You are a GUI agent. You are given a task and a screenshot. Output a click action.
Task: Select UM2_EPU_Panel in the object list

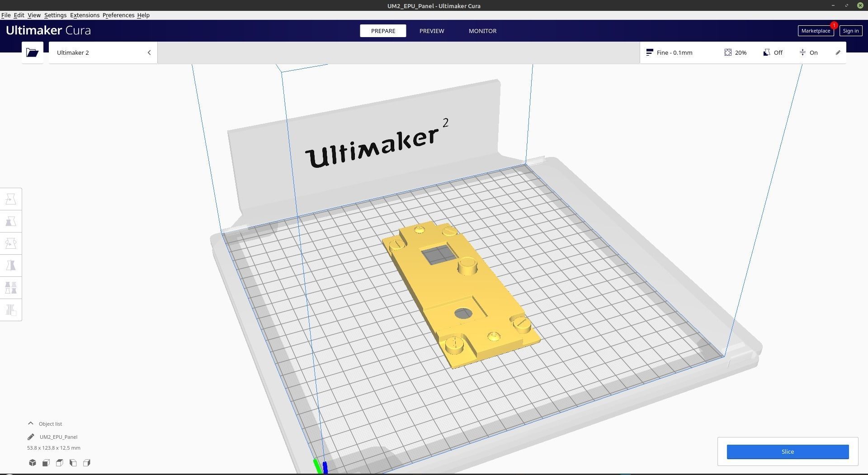58,437
